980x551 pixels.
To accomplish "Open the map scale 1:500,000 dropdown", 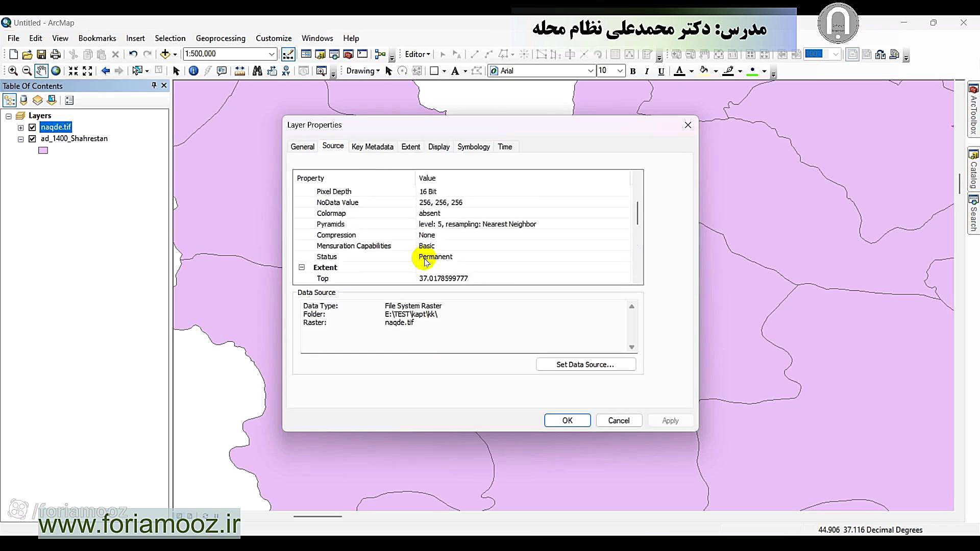I will tap(272, 54).
